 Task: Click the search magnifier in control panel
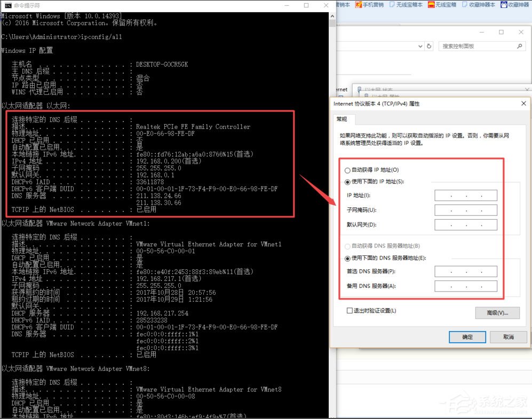(519, 46)
